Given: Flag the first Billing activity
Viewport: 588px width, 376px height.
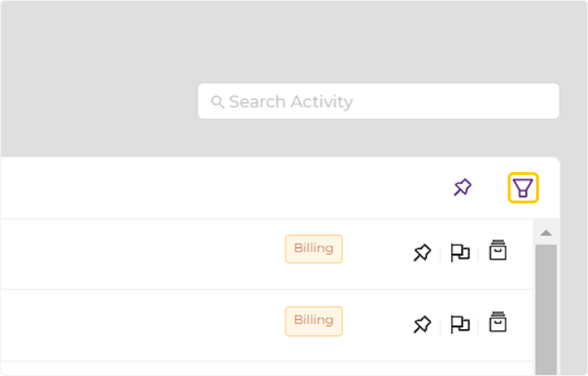Looking at the screenshot, I should 460,253.
